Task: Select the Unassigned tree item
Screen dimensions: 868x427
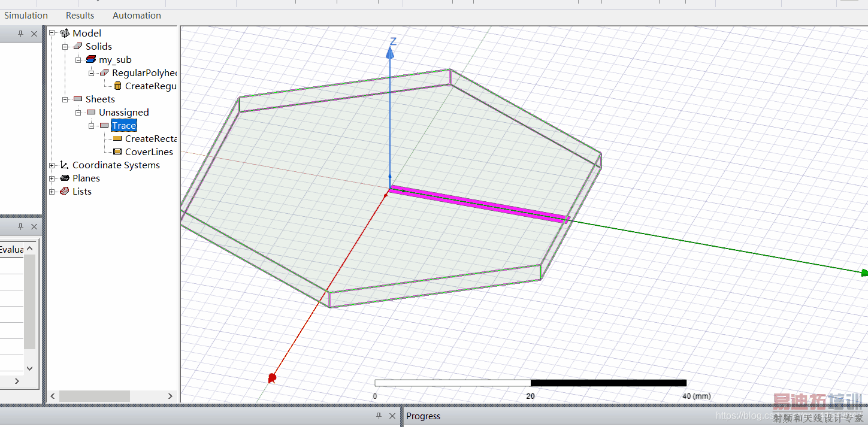Action: tap(124, 112)
